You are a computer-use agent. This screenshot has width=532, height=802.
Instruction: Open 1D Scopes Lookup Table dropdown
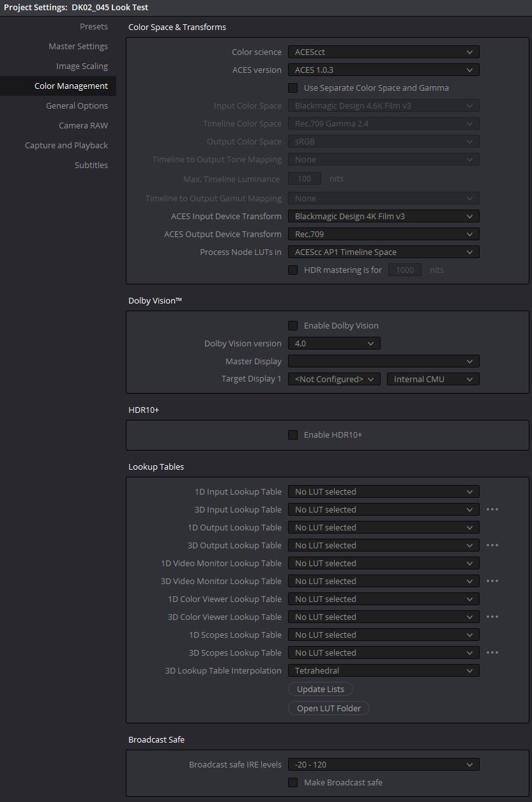[x=383, y=635]
